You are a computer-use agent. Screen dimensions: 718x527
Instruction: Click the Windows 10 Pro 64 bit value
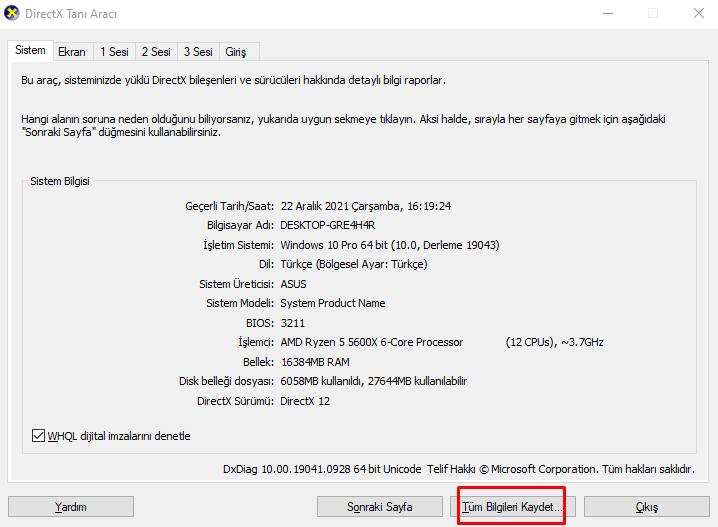coord(390,245)
